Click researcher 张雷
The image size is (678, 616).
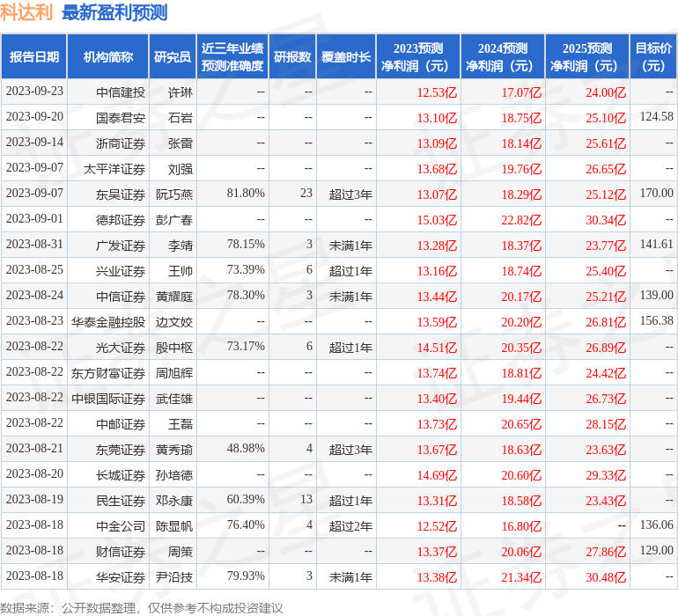click(x=181, y=143)
